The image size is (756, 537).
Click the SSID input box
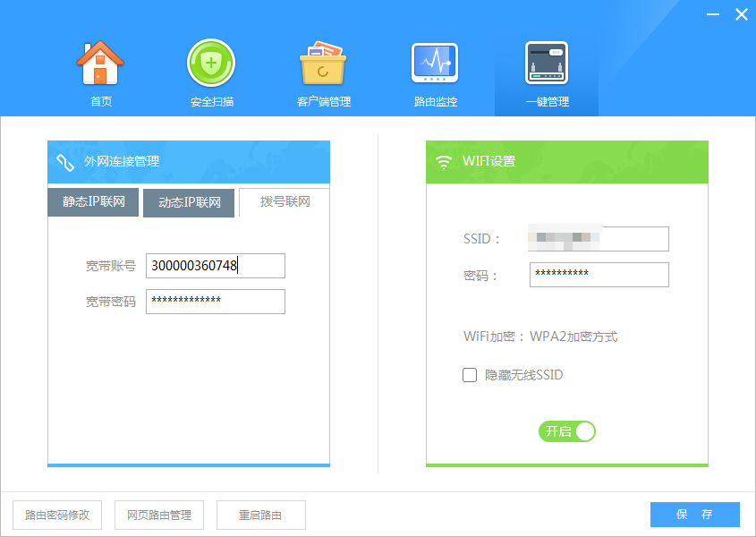599,239
